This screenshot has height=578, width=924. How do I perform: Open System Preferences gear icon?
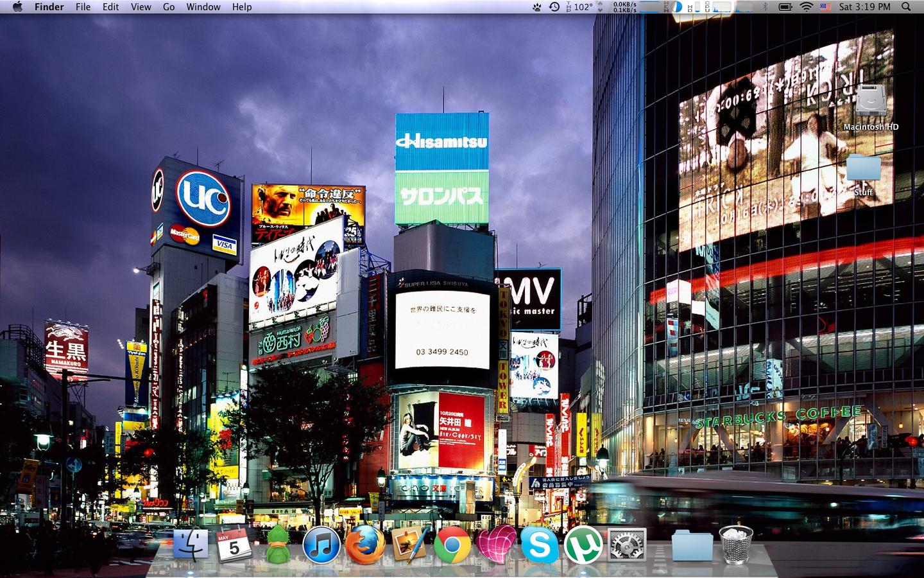pyautogui.click(x=627, y=545)
